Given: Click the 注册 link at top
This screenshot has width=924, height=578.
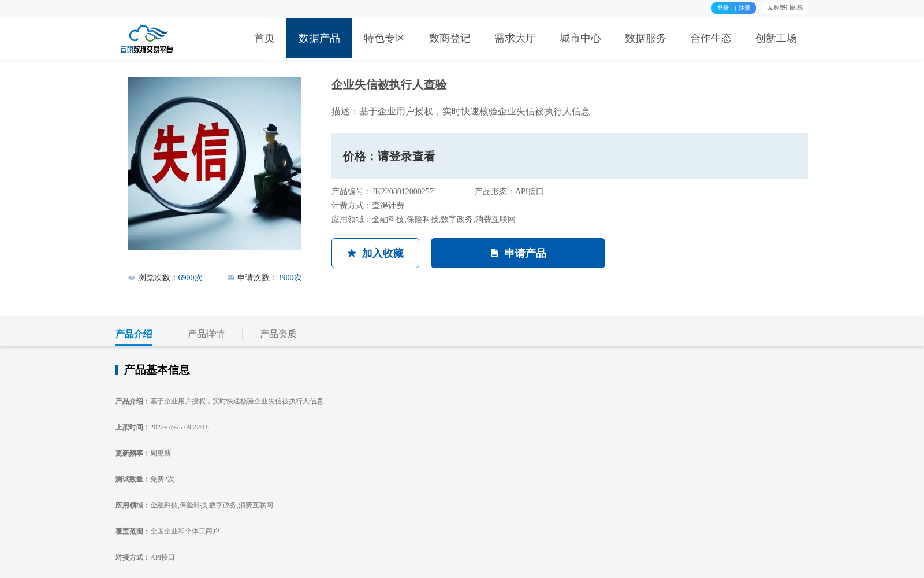Looking at the screenshot, I should point(744,8).
